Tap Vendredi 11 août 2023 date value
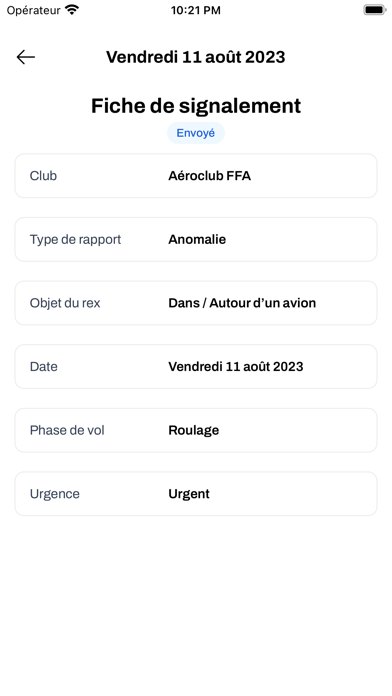The width and height of the screenshot is (392, 696). pos(236,367)
